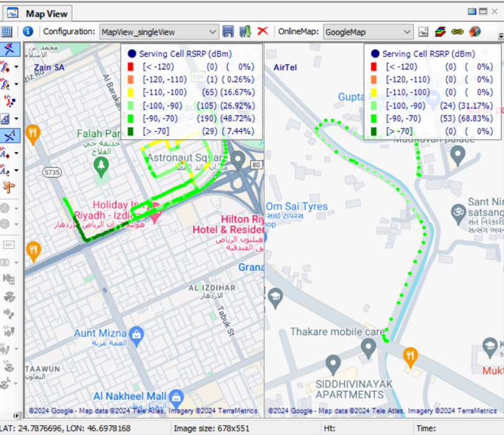Click the 'Om Sai Tyres' place label
Viewport: 504px width, 435px height.
click(x=297, y=206)
